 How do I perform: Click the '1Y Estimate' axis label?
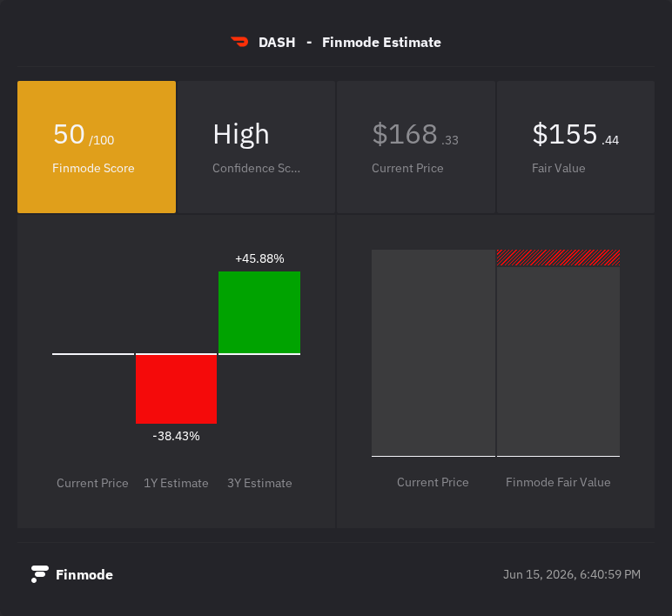tap(176, 483)
